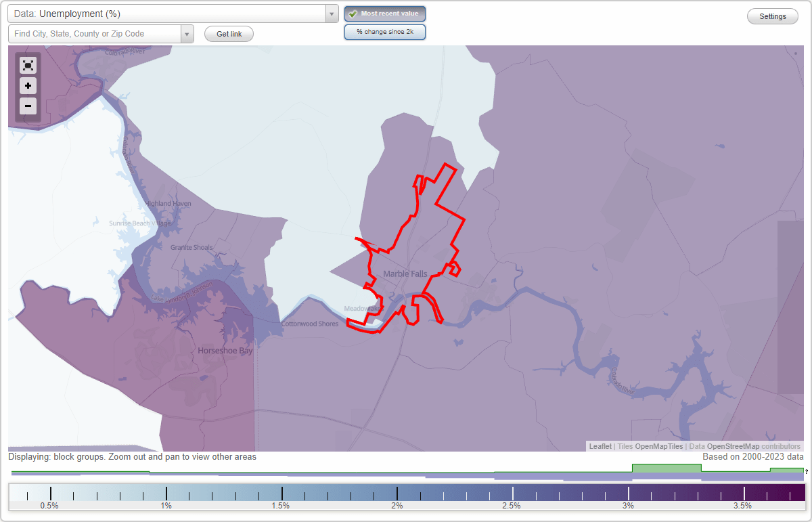Image resolution: width=812 pixels, height=522 pixels.
Task: Enable the Most recent value mode
Action: [x=384, y=13]
